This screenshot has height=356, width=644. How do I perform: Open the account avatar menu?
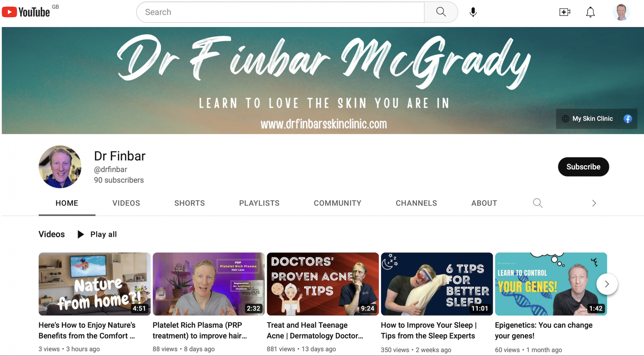pyautogui.click(x=621, y=12)
